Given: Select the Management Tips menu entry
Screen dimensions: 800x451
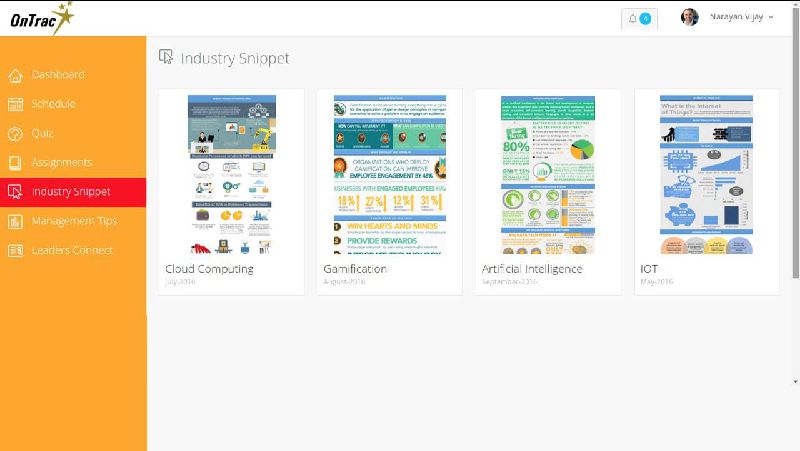Looking at the screenshot, I should click(74, 221).
